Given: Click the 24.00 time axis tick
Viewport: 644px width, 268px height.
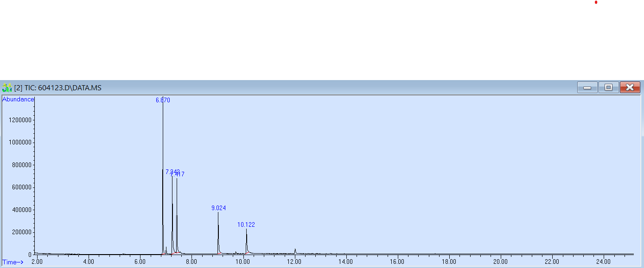Looking at the screenshot, I should click(x=603, y=262).
